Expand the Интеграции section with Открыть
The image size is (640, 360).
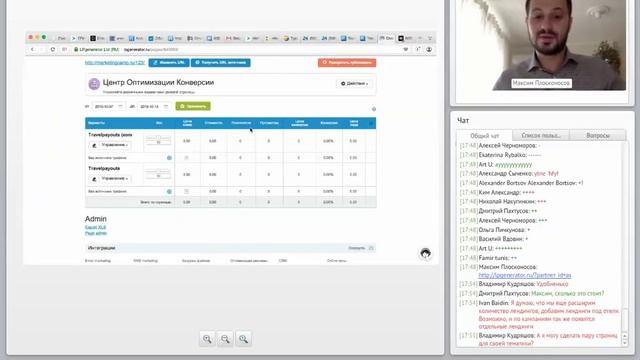(360, 248)
